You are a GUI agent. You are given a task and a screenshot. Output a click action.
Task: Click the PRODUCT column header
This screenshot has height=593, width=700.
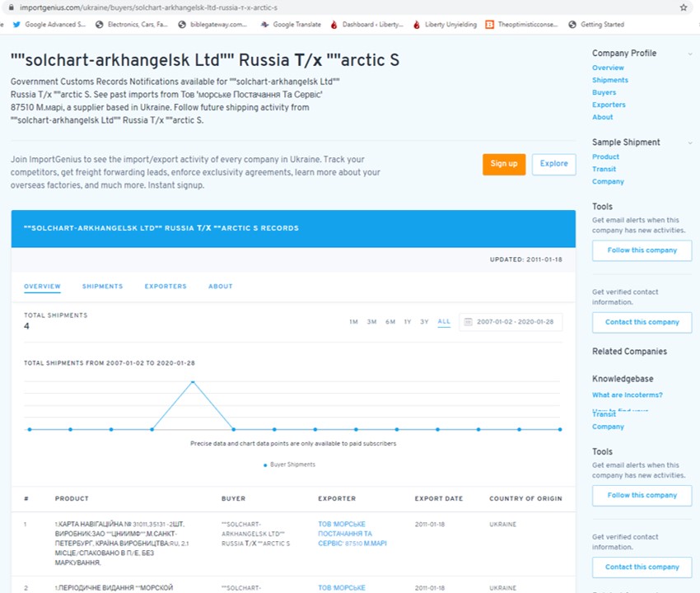72,499
